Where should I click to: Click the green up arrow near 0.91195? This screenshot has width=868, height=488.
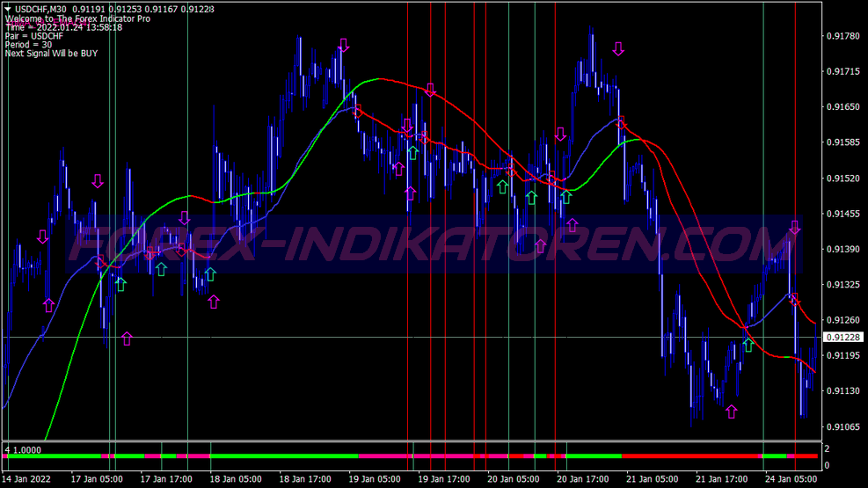[x=748, y=345]
